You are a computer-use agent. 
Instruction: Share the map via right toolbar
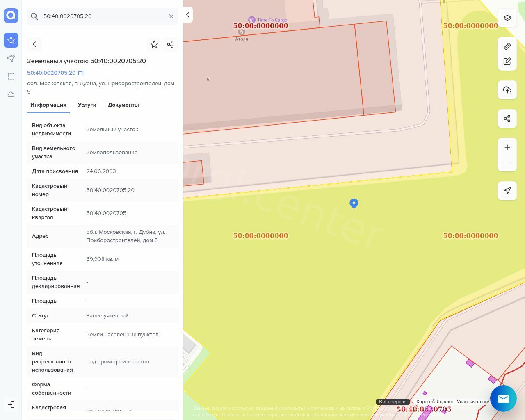click(x=507, y=119)
